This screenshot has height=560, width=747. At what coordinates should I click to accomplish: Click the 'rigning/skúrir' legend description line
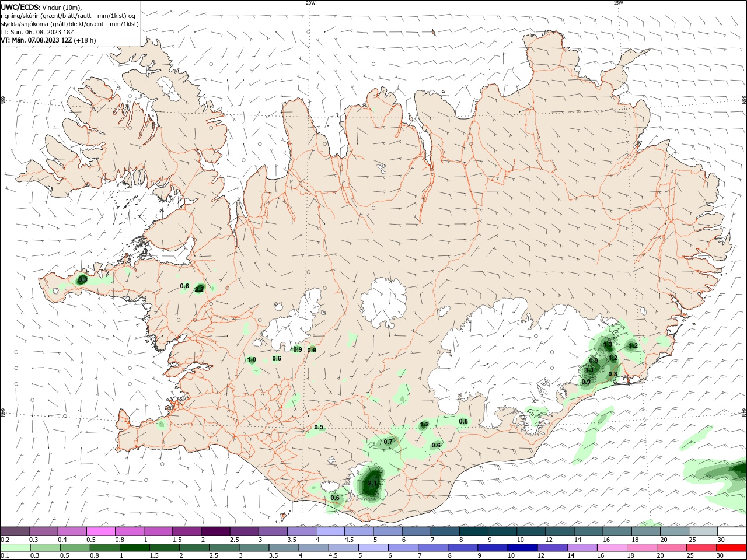pos(68,16)
